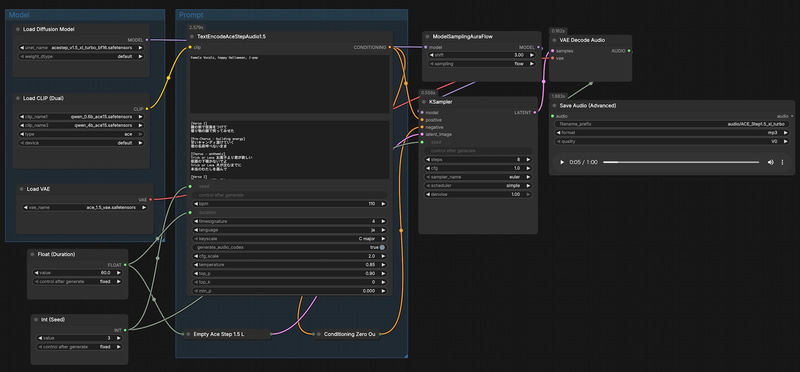
Task: Open the sampler_name euler dropdown
Action: tap(478, 177)
